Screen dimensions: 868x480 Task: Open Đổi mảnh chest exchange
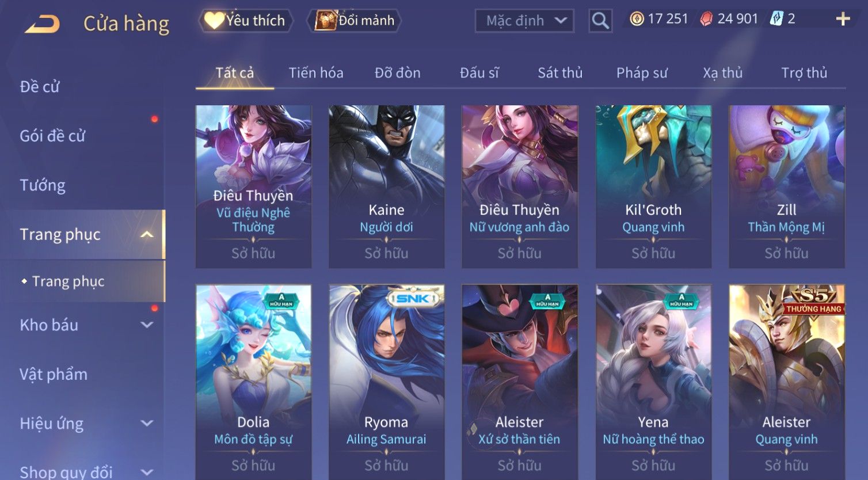click(355, 21)
